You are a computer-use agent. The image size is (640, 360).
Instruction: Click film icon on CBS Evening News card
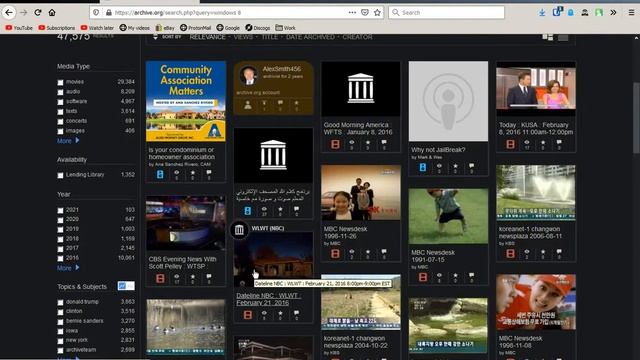point(160,278)
